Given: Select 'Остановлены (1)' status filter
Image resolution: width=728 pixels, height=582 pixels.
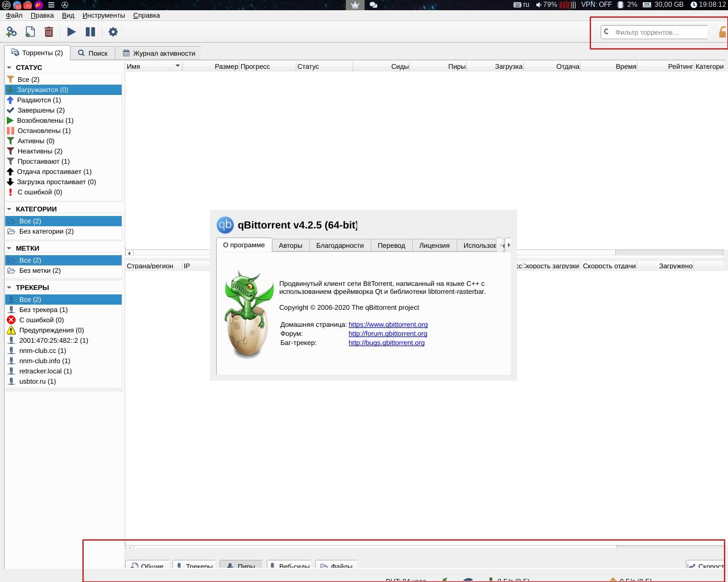Looking at the screenshot, I should click(63, 131).
